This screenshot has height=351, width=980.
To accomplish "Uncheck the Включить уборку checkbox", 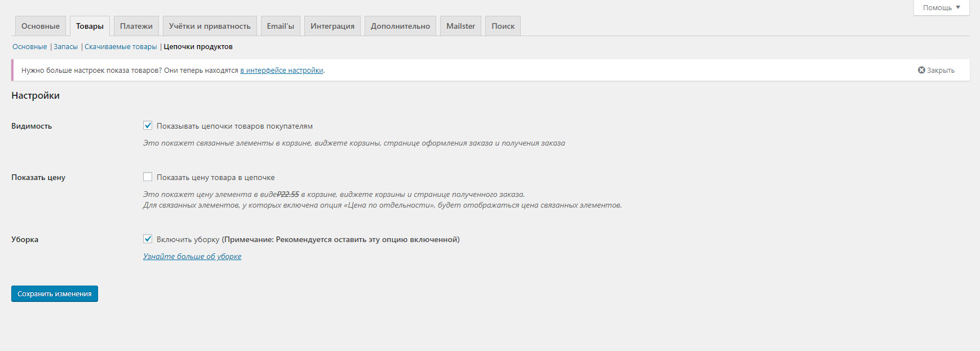I will (148, 239).
